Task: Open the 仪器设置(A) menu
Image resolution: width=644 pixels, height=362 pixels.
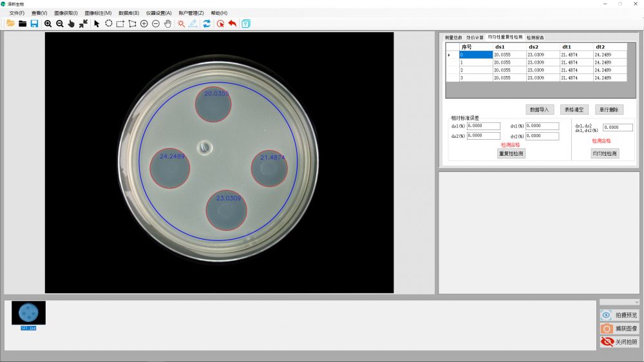Action: coord(158,13)
